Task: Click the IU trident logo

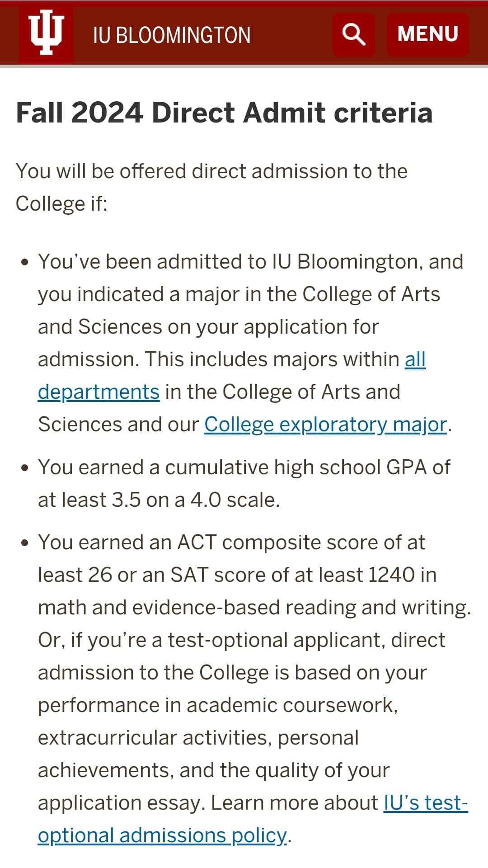Action: (x=46, y=33)
